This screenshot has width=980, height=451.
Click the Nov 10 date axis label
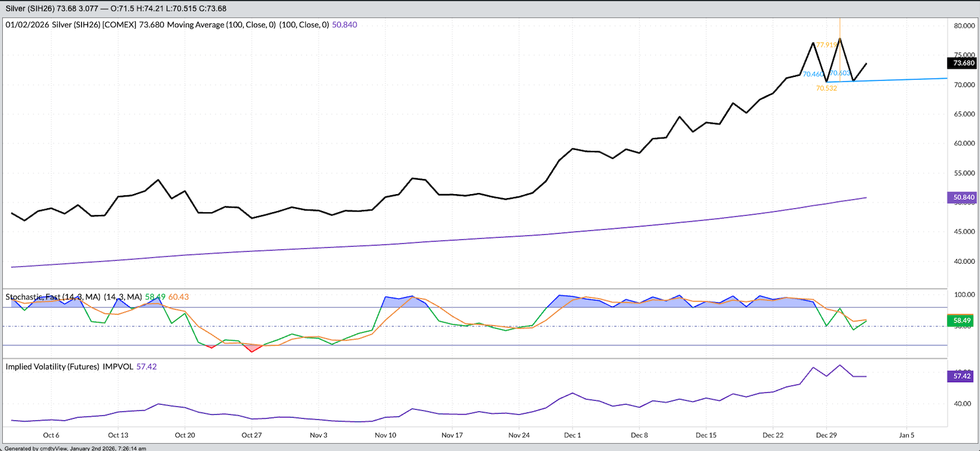(385, 435)
